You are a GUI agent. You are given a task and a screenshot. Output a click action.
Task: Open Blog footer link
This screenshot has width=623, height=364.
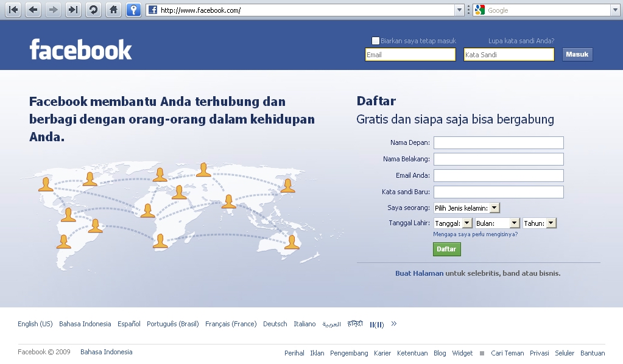pos(440,353)
